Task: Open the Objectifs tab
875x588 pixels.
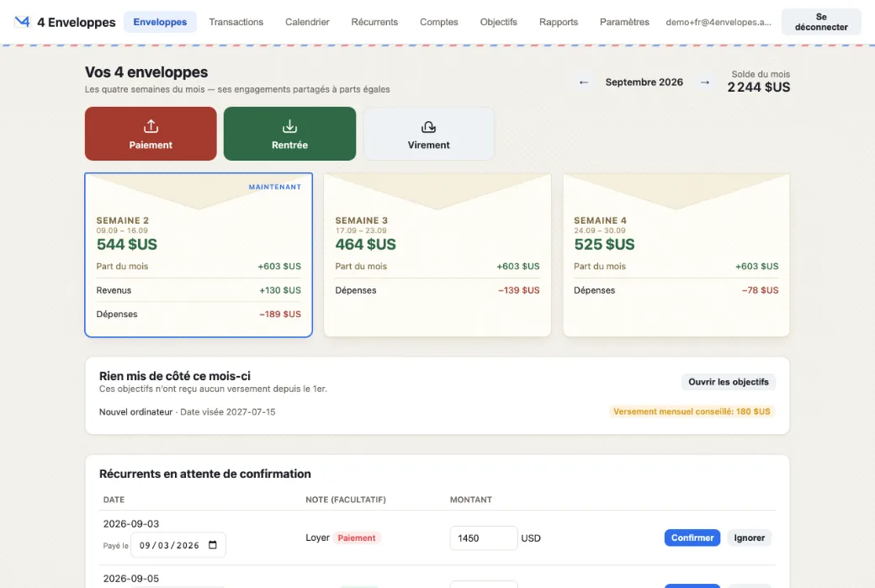Action: [498, 22]
